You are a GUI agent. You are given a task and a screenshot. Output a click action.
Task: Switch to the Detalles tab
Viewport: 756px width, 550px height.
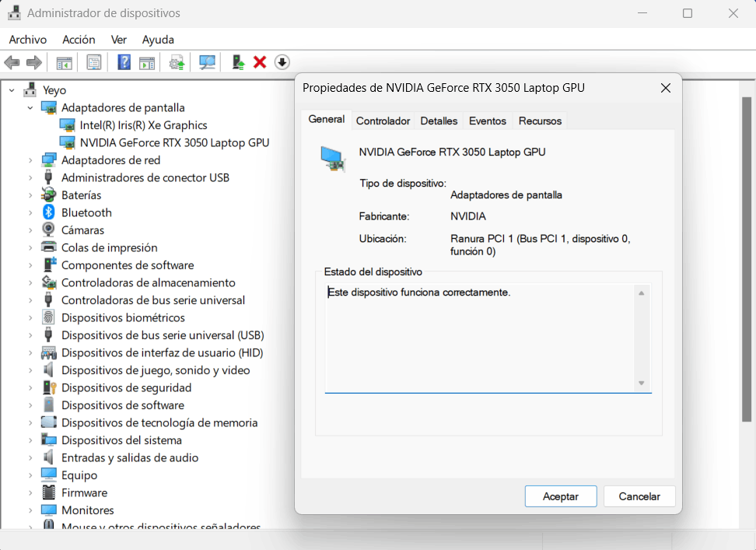(x=439, y=121)
